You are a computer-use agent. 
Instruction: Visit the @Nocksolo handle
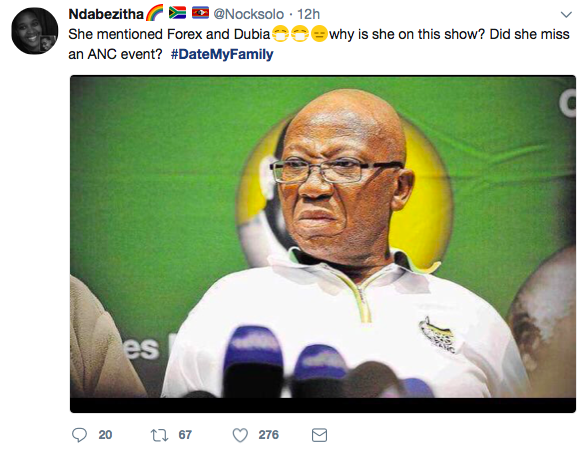tap(248, 14)
